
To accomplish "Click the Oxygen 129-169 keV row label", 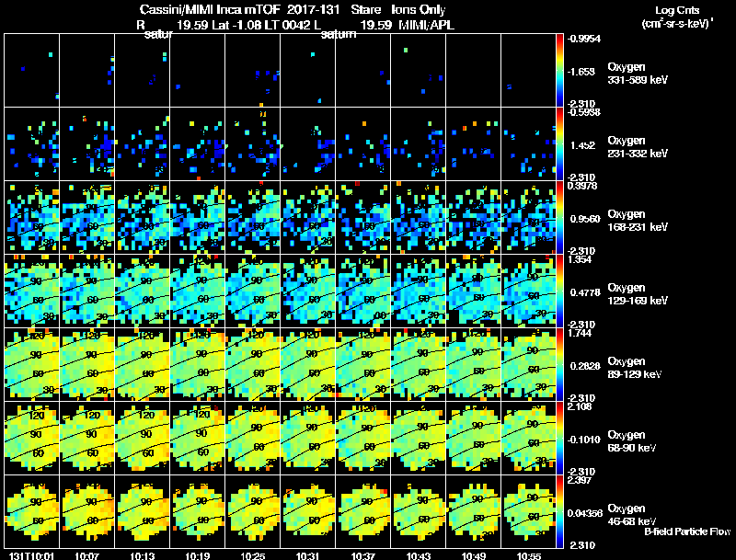I will click(x=638, y=294).
